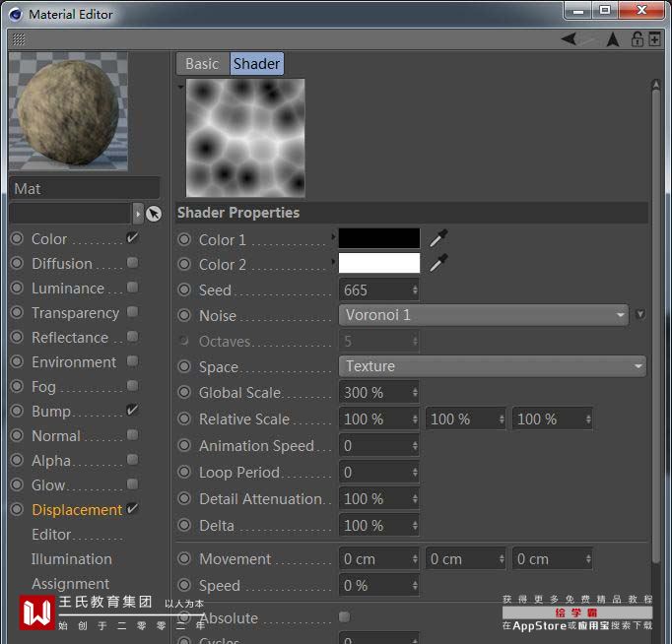This screenshot has height=644, width=672.
Task: Expand the small arrow beside material layer field
Action: [x=138, y=214]
